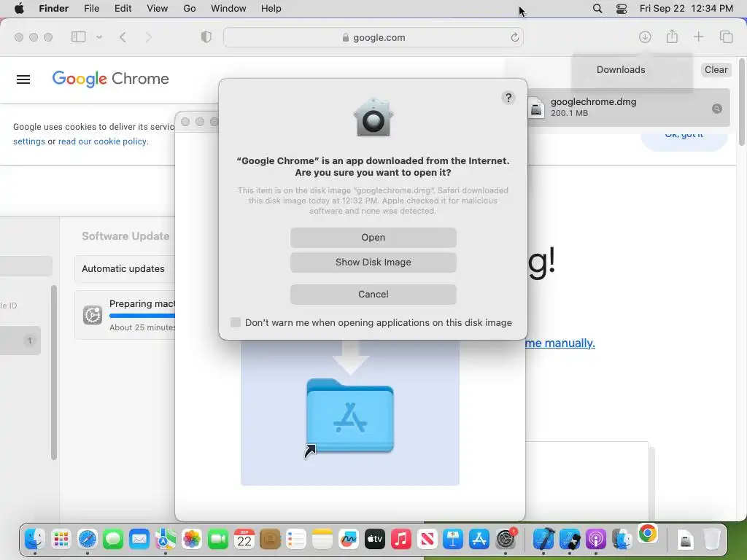Open the read our cookie policy link
The width and height of the screenshot is (747, 560).
tap(102, 141)
